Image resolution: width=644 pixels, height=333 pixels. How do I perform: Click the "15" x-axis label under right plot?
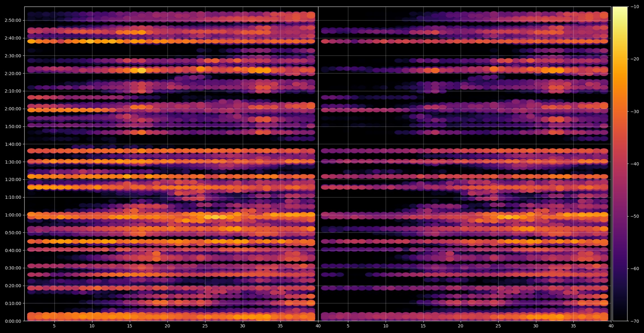pyautogui.click(x=423, y=326)
